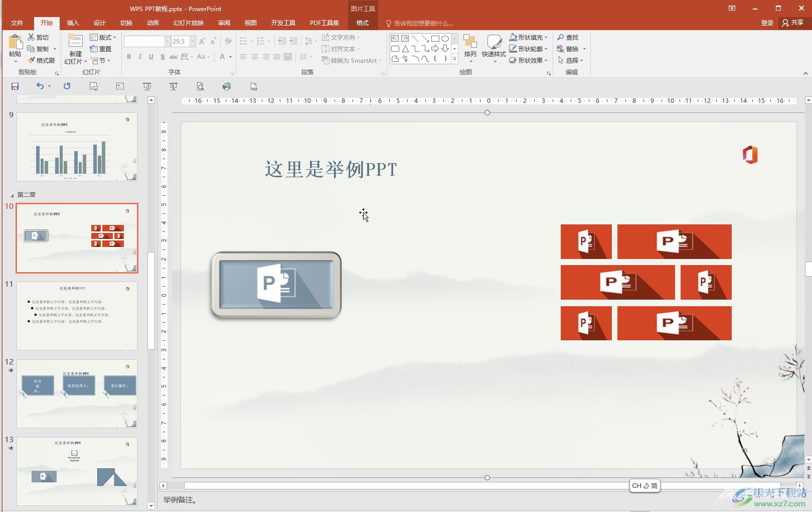Toggle align text left

pyautogui.click(x=243, y=57)
